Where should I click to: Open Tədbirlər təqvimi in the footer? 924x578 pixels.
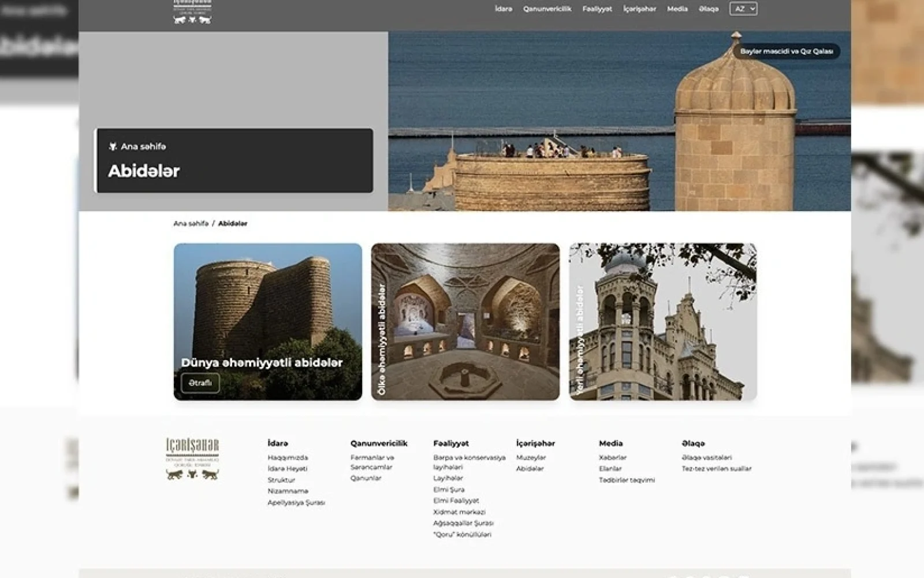627,480
